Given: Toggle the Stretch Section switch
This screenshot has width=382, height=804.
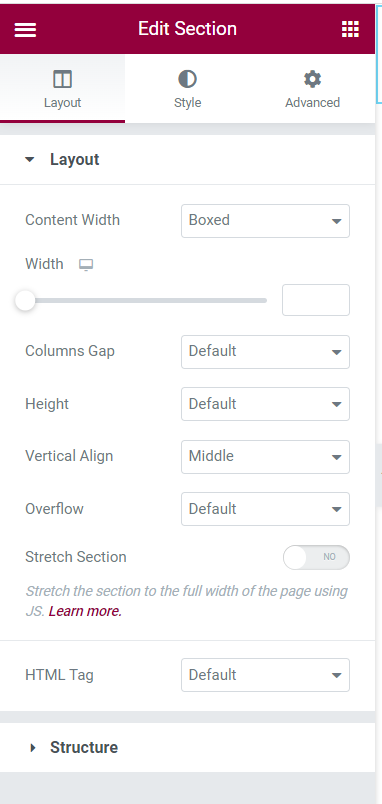Looking at the screenshot, I should point(316,557).
